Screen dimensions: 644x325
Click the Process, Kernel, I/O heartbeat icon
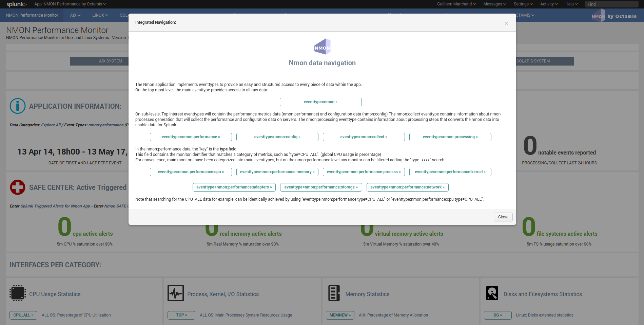click(x=176, y=293)
